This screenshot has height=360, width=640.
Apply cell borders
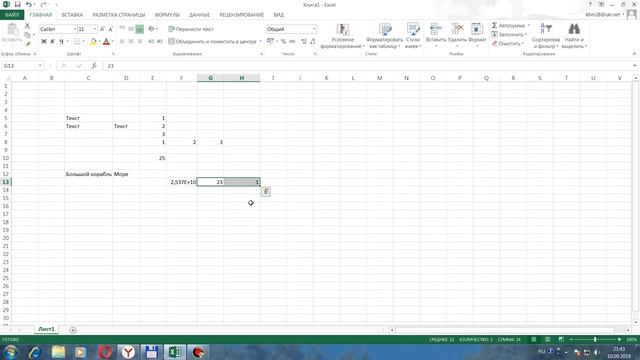pos(77,41)
